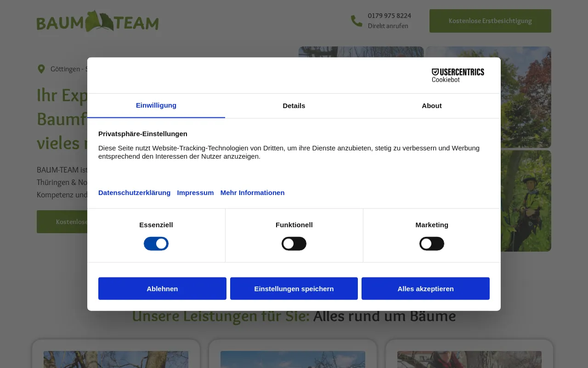
Task: Click the Usercentrics Cookiebot logo
Action: [x=458, y=75]
